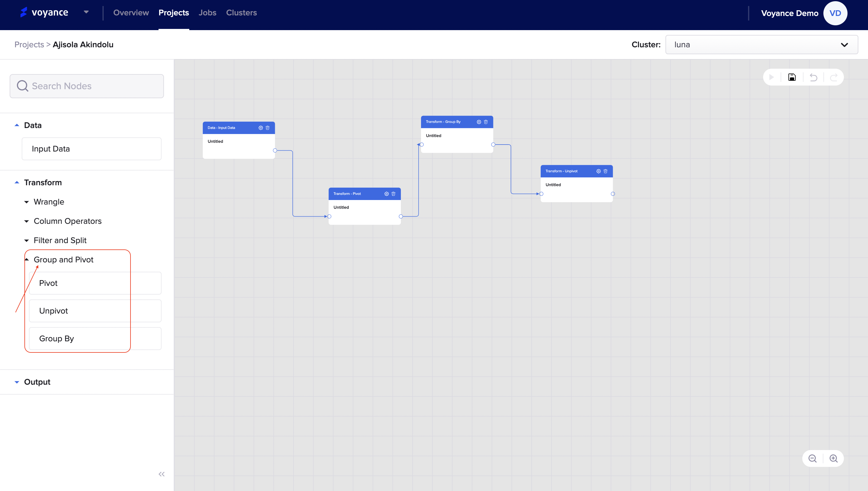Open the luna Cluster dropdown
The image size is (868, 491).
click(761, 45)
